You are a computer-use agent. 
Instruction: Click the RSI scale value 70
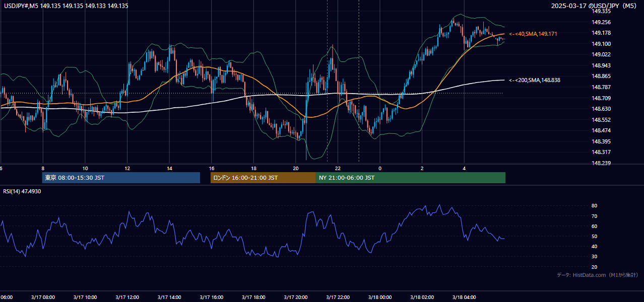tap(594, 216)
